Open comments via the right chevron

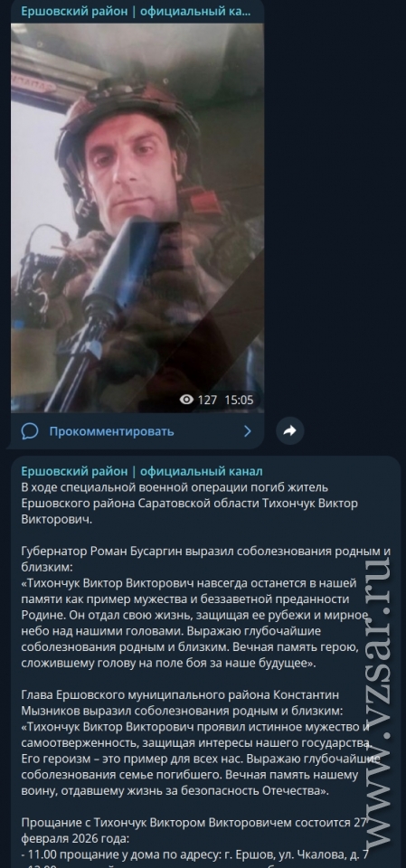[x=247, y=431]
